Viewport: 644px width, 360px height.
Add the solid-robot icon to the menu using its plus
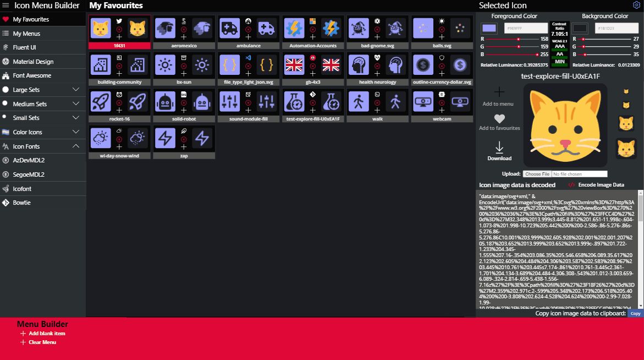[184, 111]
